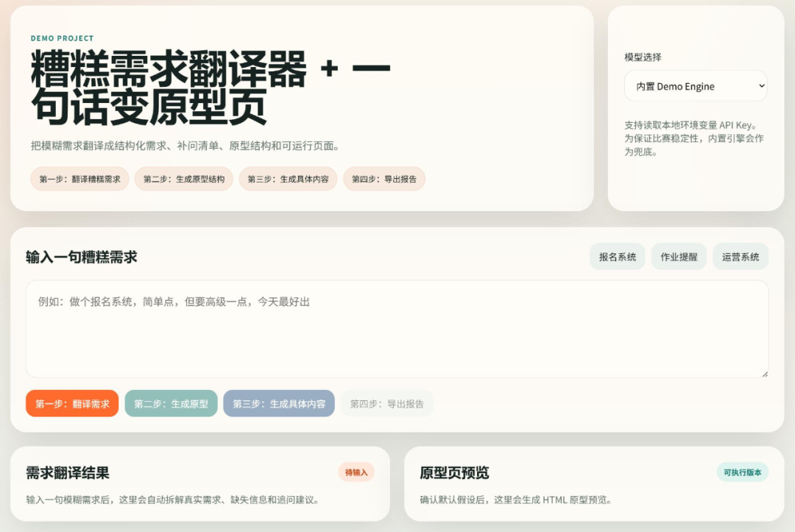Click the 第一步：翻译需求 orange button

(x=72, y=403)
